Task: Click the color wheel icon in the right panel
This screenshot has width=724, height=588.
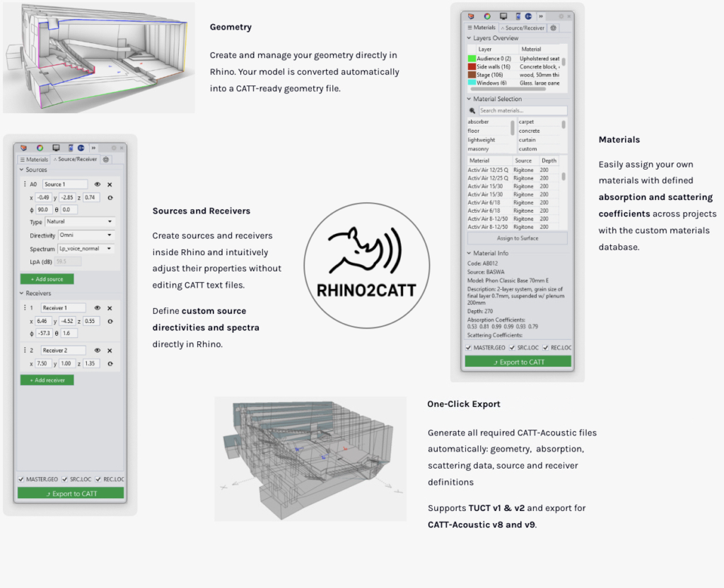Action: pyautogui.click(x=487, y=16)
